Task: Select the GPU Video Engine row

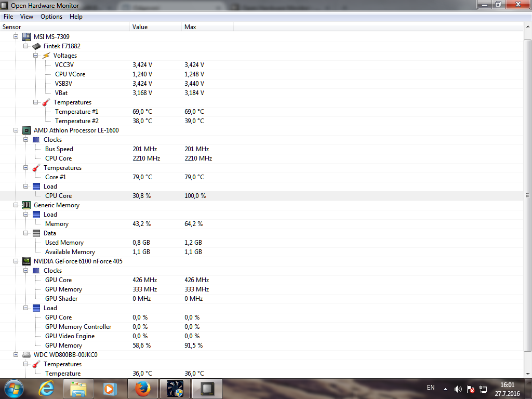Action: tap(261, 336)
